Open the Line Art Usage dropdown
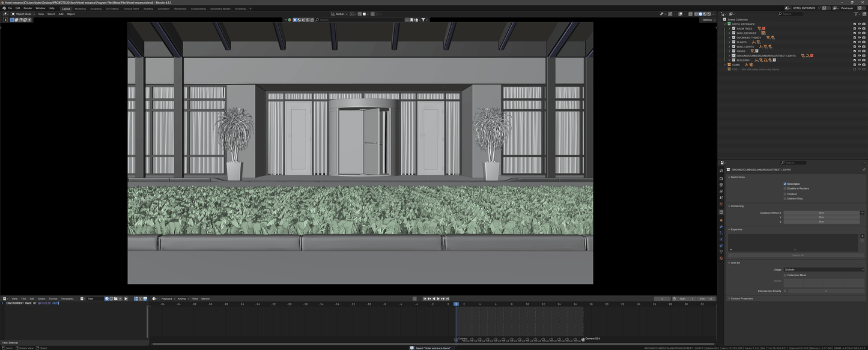The height and width of the screenshot is (350, 868). click(824, 270)
